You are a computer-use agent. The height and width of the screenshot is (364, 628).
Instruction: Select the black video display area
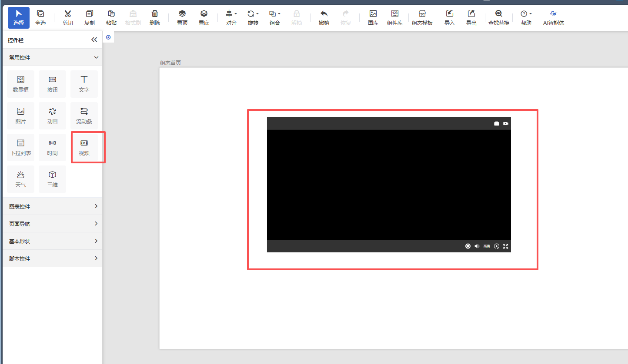(389, 185)
